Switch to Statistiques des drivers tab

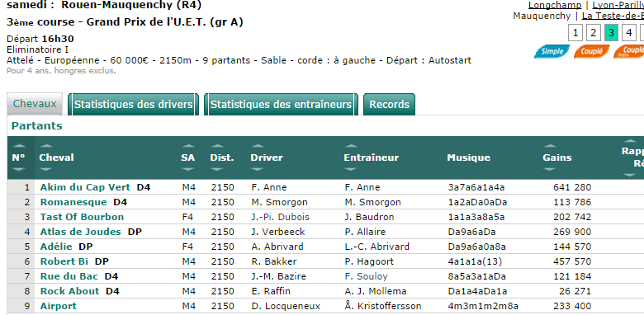[134, 104]
